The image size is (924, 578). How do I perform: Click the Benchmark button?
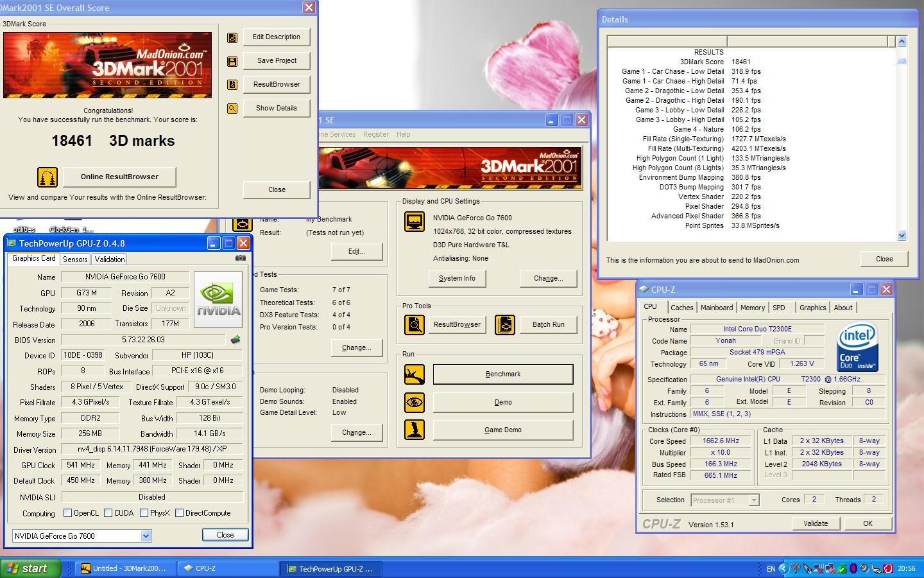coord(503,374)
